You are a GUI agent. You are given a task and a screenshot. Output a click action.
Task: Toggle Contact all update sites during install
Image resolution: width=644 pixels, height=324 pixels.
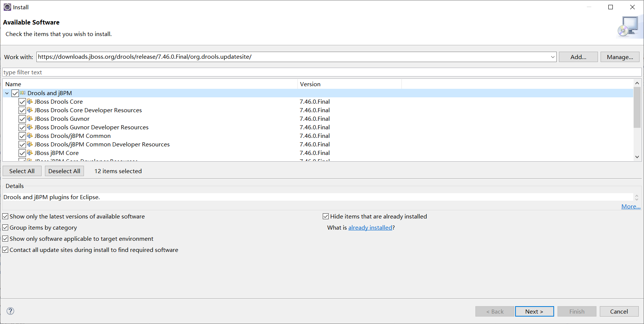point(5,250)
